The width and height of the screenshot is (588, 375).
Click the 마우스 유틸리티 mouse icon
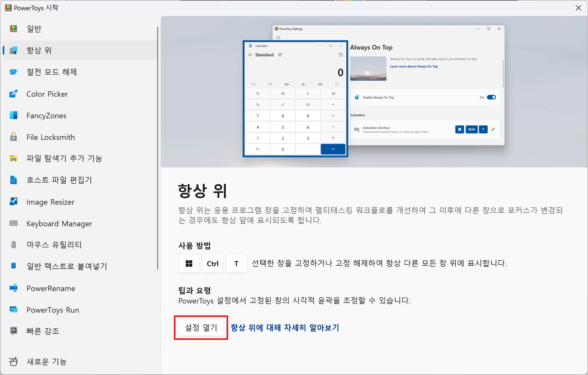click(13, 245)
